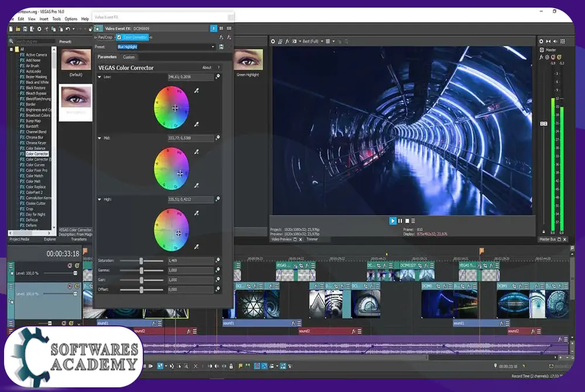Click the Color Fixer Pro plugin entry
The width and height of the screenshot is (585, 392).
pos(36,170)
